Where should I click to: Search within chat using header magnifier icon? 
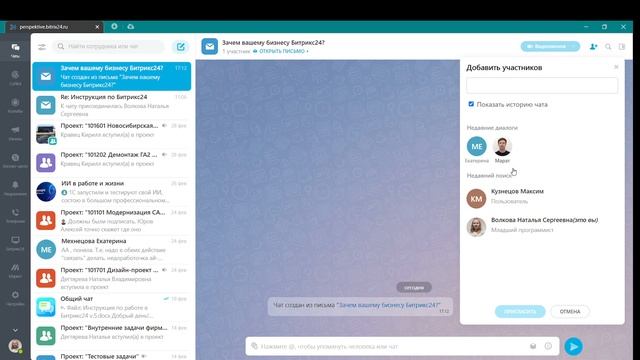(608, 47)
